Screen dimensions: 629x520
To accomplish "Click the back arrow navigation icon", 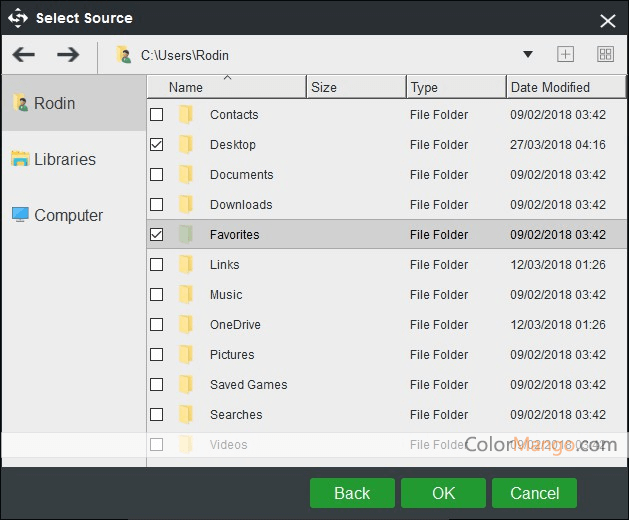I will tap(23, 55).
